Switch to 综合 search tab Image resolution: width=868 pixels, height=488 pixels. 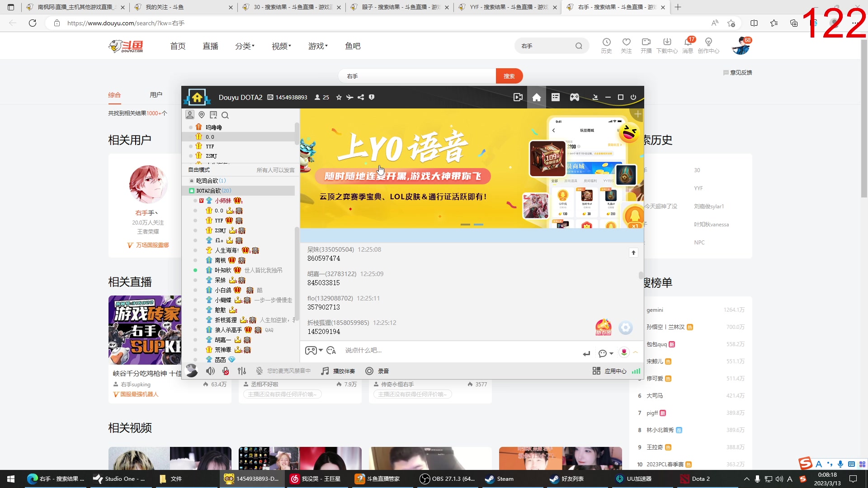(x=114, y=95)
